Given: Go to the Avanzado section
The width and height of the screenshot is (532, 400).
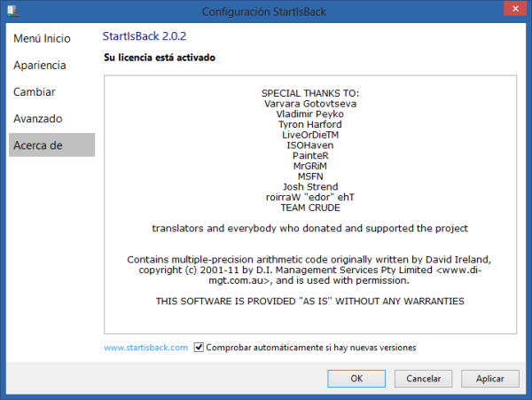Looking at the screenshot, I should (x=38, y=119).
